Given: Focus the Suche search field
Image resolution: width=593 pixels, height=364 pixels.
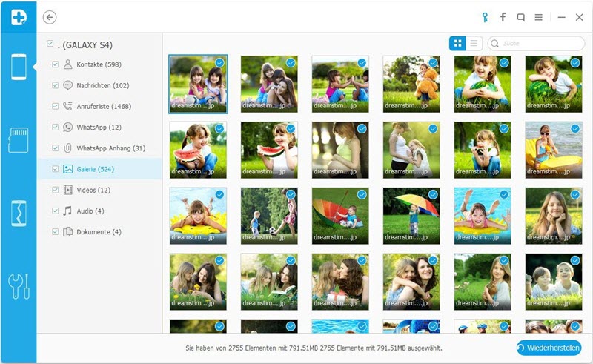Looking at the screenshot, I should coord(536,44).
